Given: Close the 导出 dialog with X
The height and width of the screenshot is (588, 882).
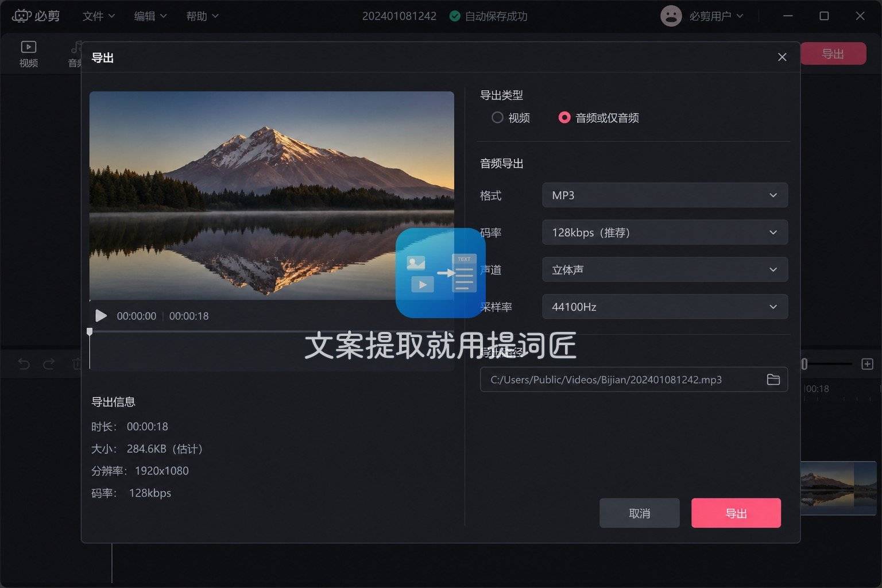Looking at the screenshot, I should (782, 57).
